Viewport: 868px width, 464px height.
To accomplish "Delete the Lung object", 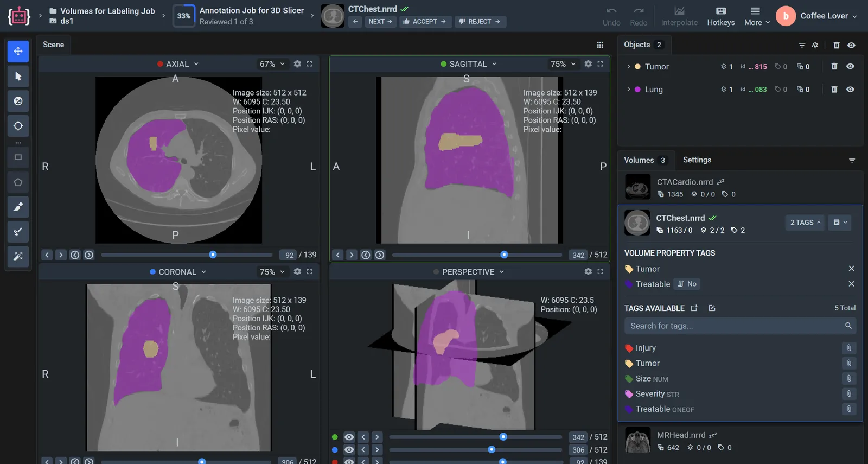I will click(834, 90).
